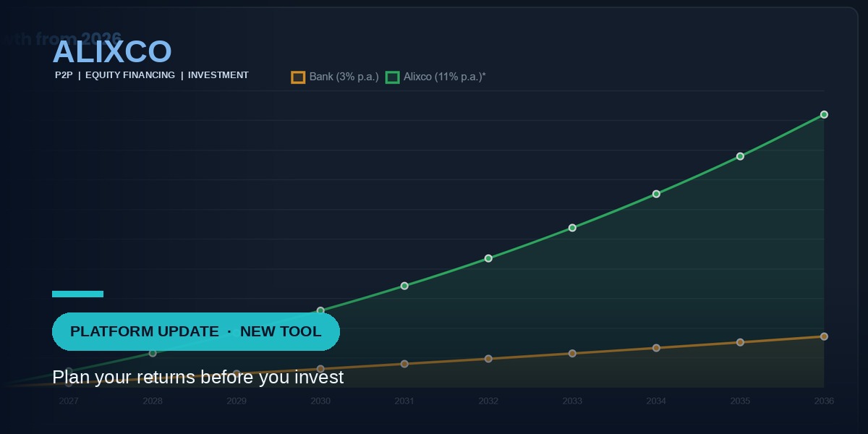Viewport: 868px width, 434px height.
Task: Pick the Alixco data point for 2032
Action: 488,258
